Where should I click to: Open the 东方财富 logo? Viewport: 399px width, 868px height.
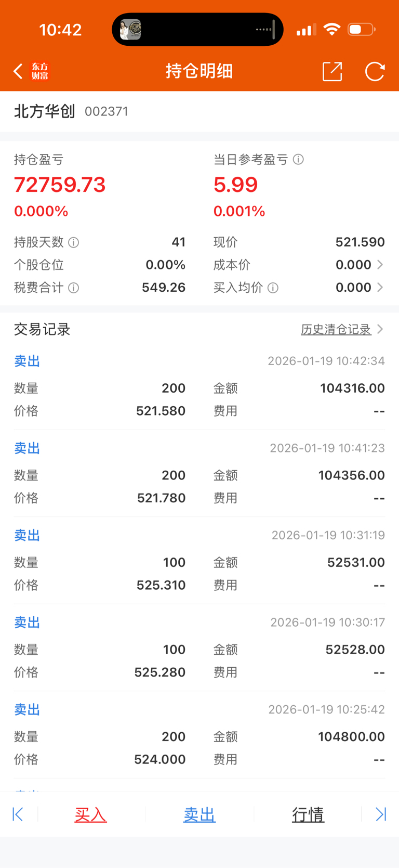point(40,71)
